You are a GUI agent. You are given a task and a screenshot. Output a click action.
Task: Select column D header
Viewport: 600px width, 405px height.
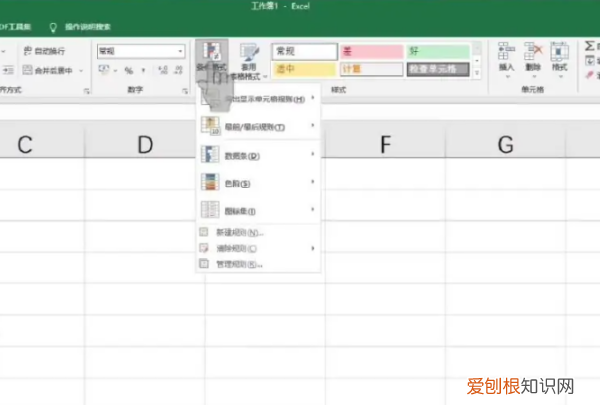(x=145, y=145)
